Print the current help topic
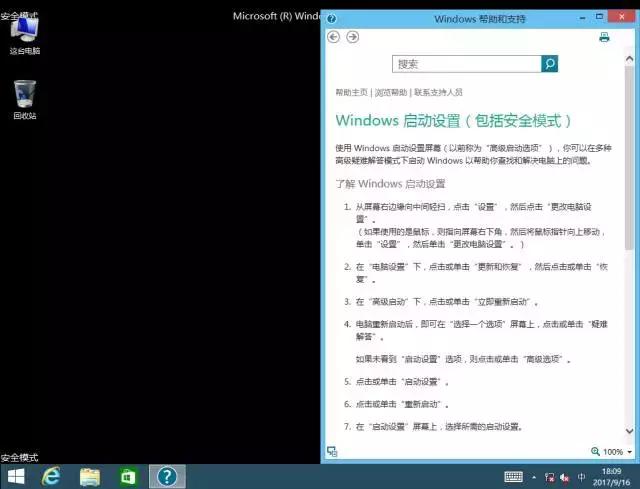Viewport: 640px width, 489px height. (604, 37)
